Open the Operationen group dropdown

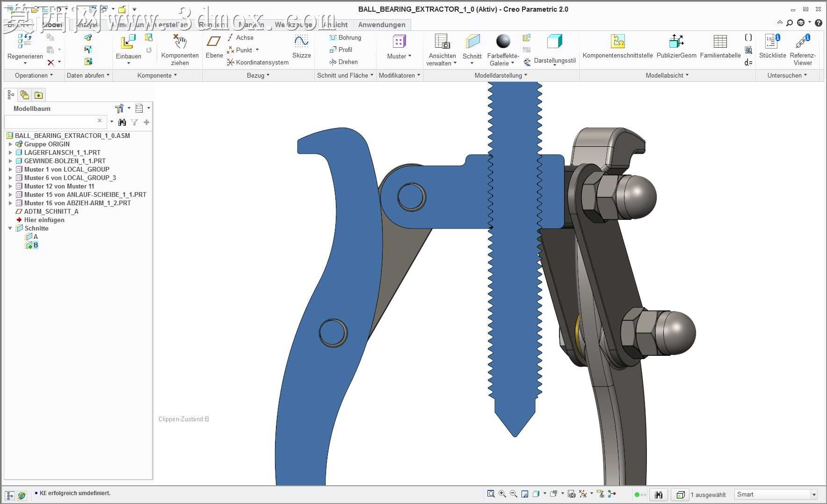click(x=34, y=75)
